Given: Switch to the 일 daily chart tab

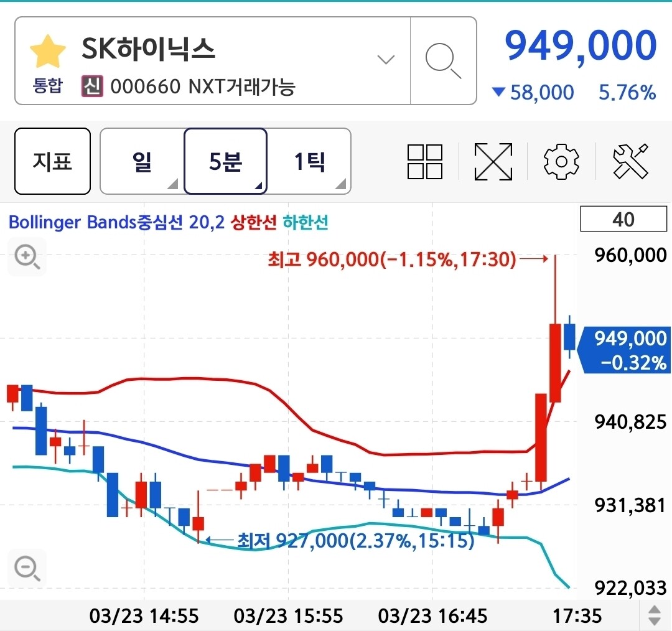Looking at the screenshot, I should 142,161.
